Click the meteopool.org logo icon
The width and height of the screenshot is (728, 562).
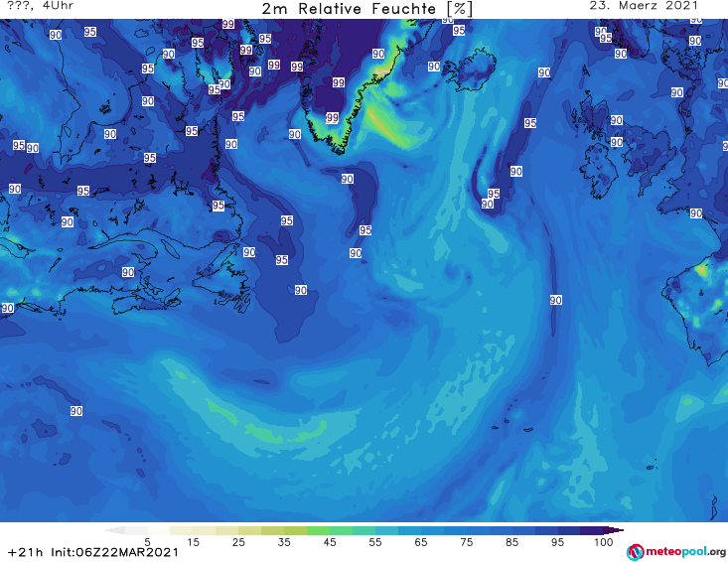635,552
